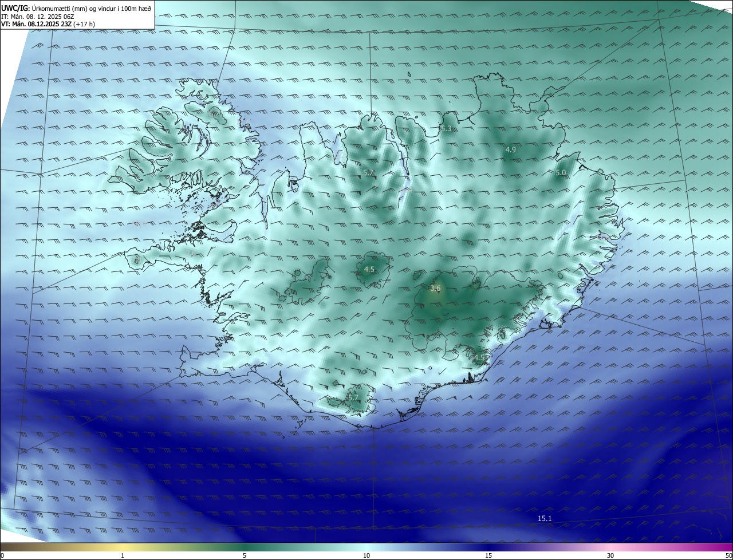Click the '15' tick on the colour scale
Image resolution: width=733 pixels, height=560 pixels.
click(x=488, y=555)
